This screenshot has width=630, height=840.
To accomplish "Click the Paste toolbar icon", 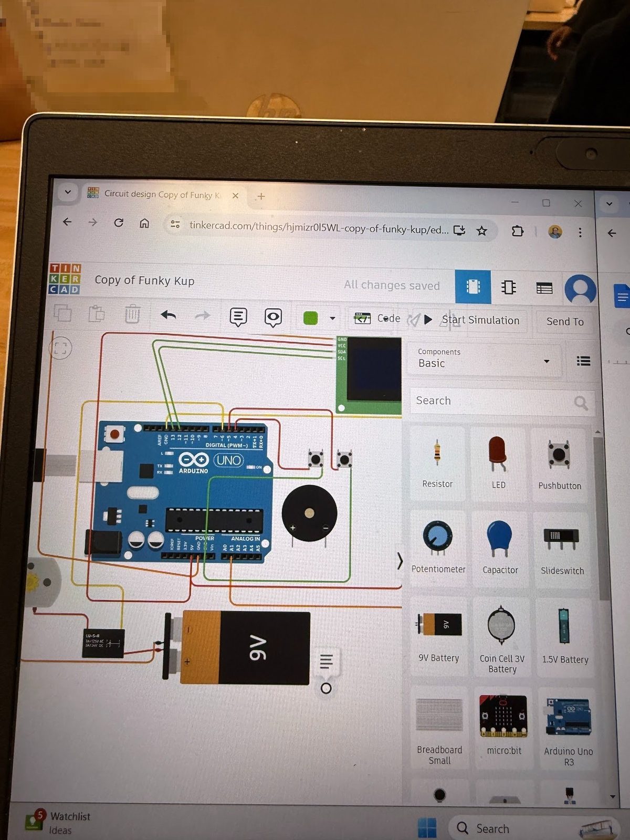I will (x=97, y=314).
